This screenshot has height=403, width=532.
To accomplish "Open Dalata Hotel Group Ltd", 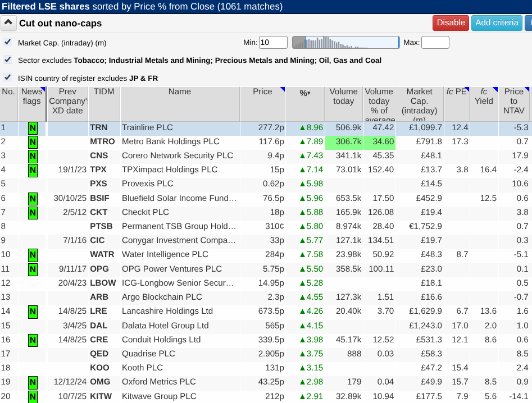I will pyautogui.click(x=165, y=326).
